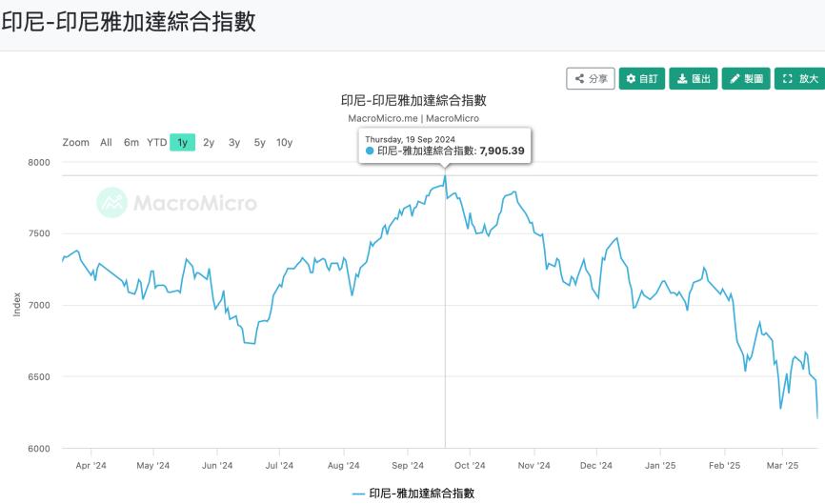Open the 製圖 chart drawing button
The height and width of the screenshot is (504, 825).
[x=746, y=78]
